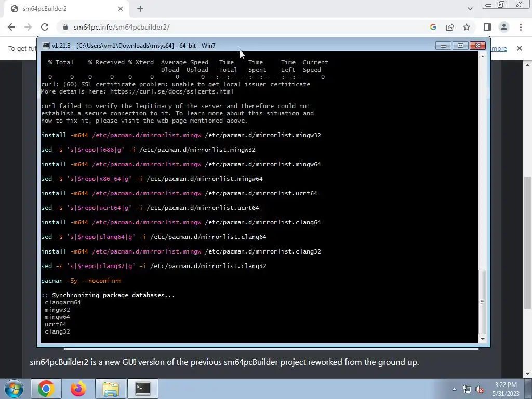Viewport: 532px width, 399px height.
Task: Click the 'clangarm64' line
Action: (63, 302)
